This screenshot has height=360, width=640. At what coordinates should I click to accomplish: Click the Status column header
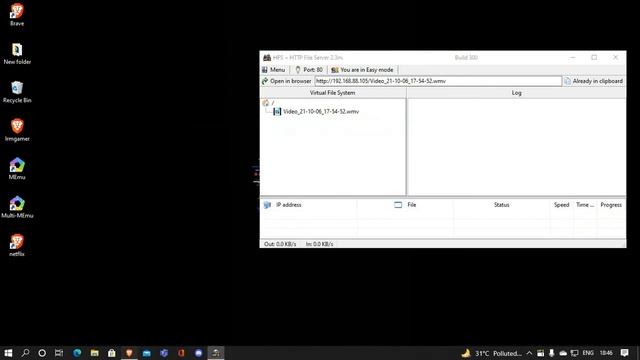(502, 205)
